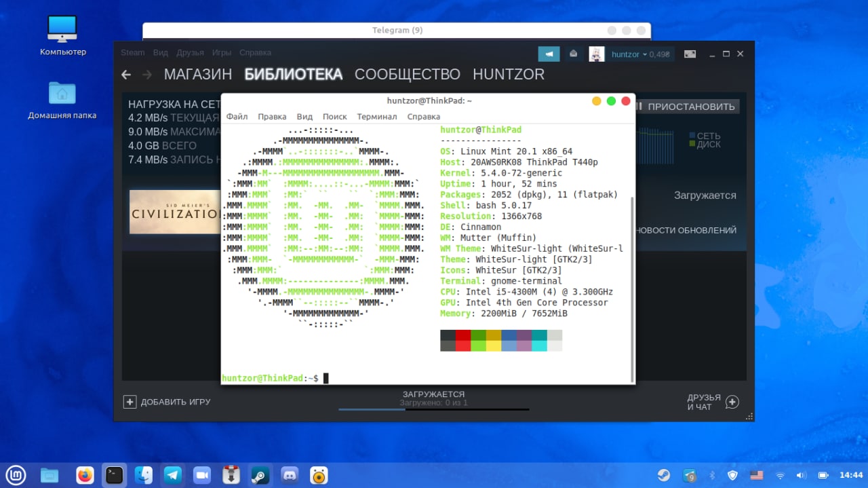The height and width of the screenshot is (488, 868).
Task: Open the Правка menu in terminal
Action: pyautogui.click(x=272, y=117)
